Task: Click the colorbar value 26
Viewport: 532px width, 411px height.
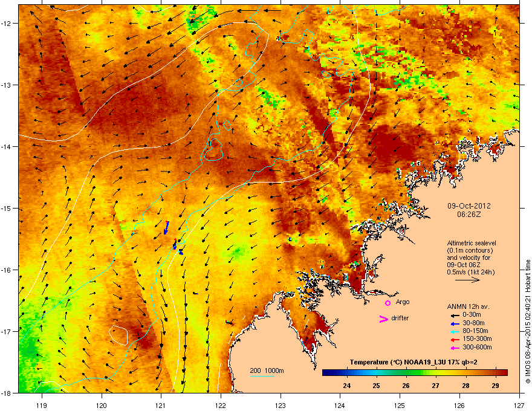Action: [406, 386]
